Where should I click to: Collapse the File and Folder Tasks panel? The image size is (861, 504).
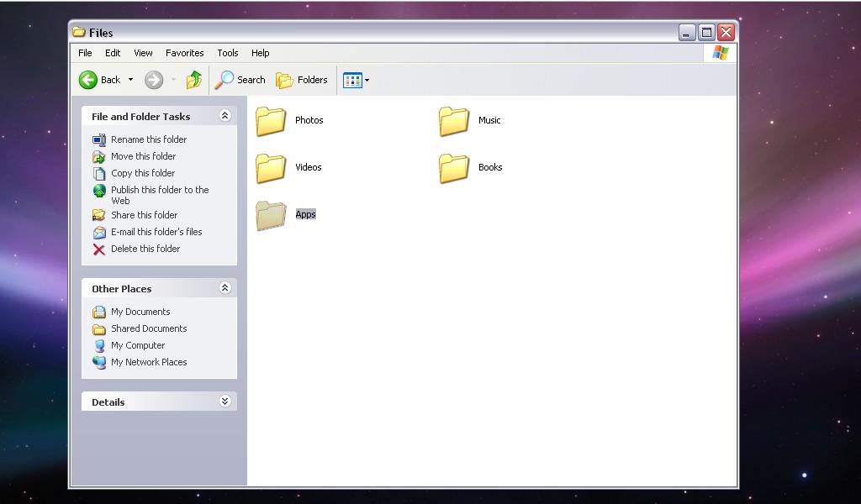point(224,116)
